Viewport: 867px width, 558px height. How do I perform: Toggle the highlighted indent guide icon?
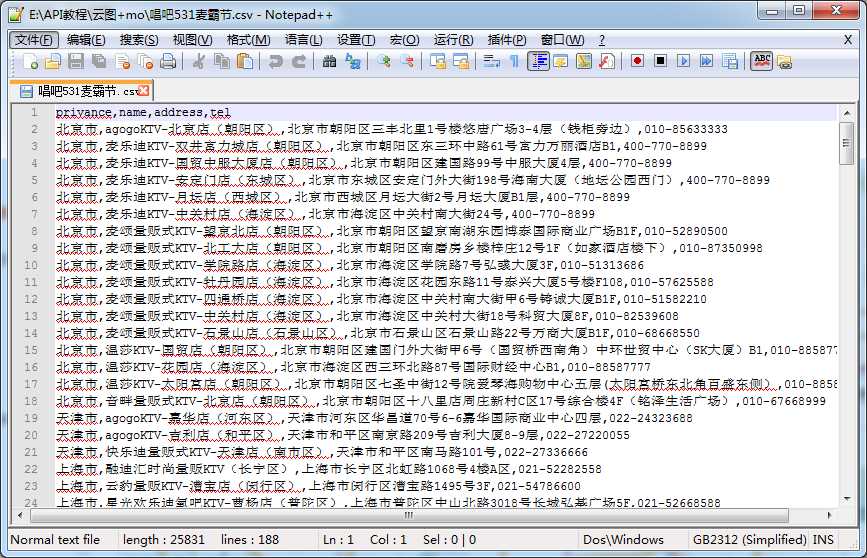(x=539, y=61)
